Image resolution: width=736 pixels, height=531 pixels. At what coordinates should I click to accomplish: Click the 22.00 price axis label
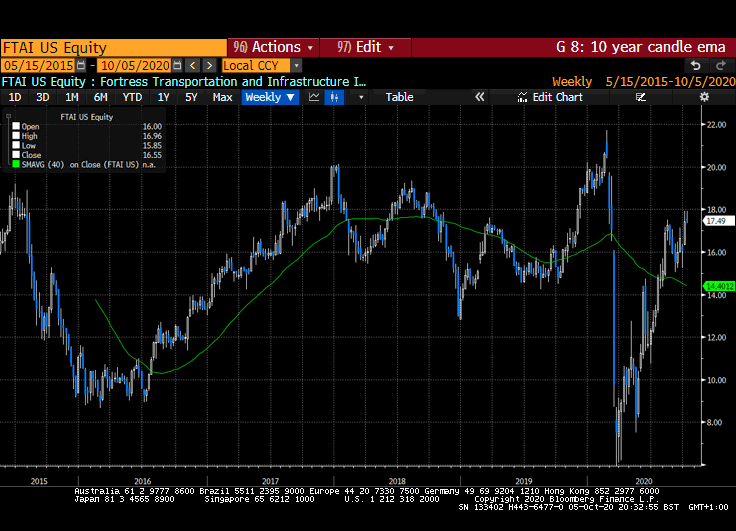(x=716, y=125)
